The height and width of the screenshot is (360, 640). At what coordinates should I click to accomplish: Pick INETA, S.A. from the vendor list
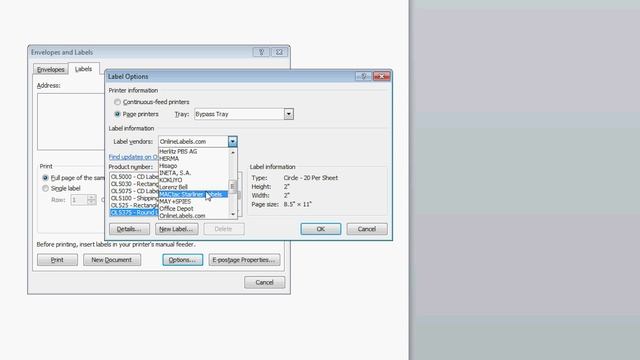point(193,173)
